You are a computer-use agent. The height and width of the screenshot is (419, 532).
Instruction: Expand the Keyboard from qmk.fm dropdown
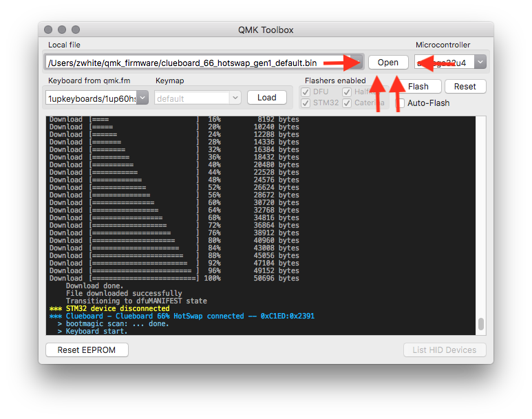pyautogui.click(x=142, y=98)
